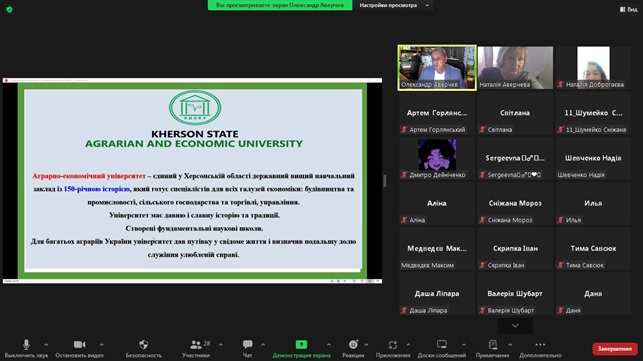This screenshot has width=643, height=361.
Task: Select Илья participant tile
Action: 593,203
